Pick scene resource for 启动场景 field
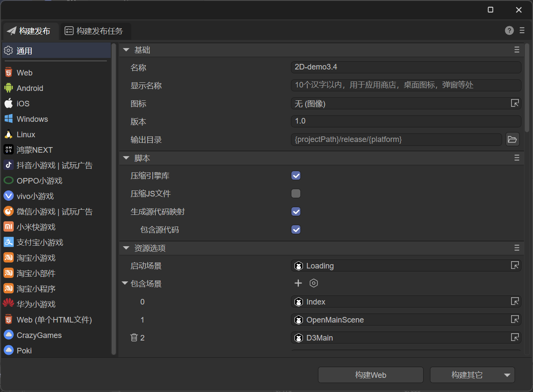The width and height of the screenshot is (533, 392). coord(515,265)
